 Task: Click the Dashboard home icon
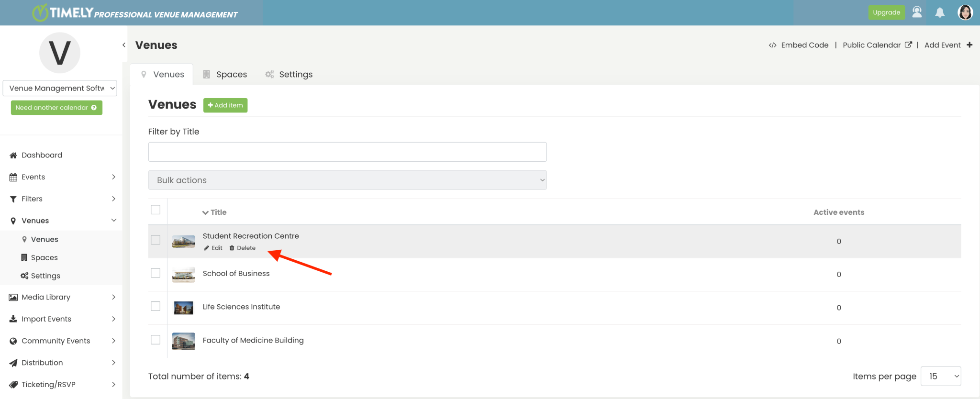point(13,155)
